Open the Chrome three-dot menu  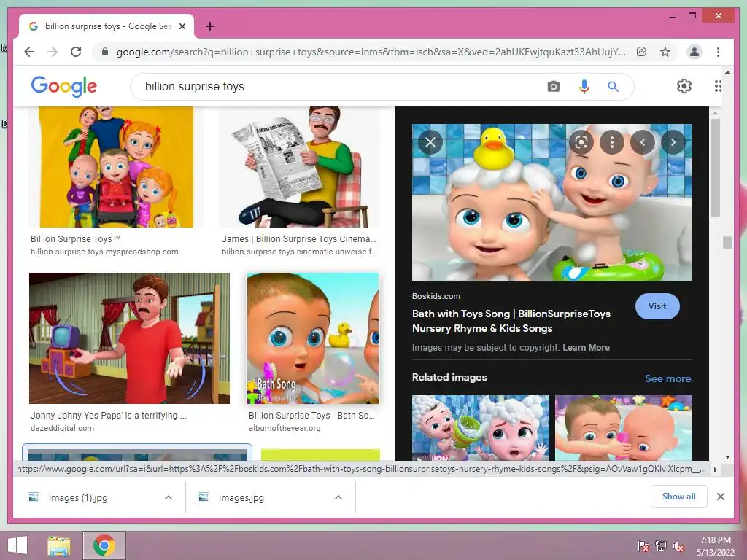click(718, 52)
